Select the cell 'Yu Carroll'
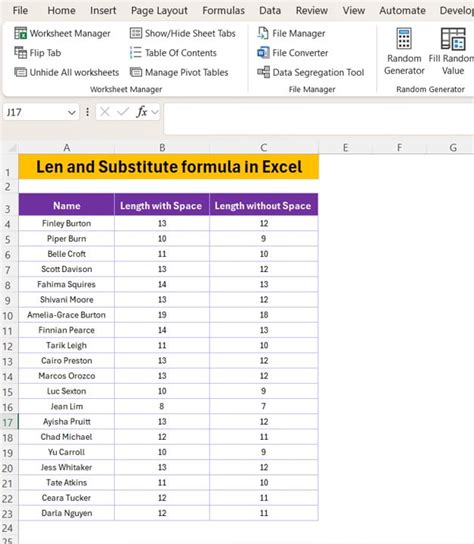This screenshot has height=544, width=474. pyautogui.click(x=67, y=452)
